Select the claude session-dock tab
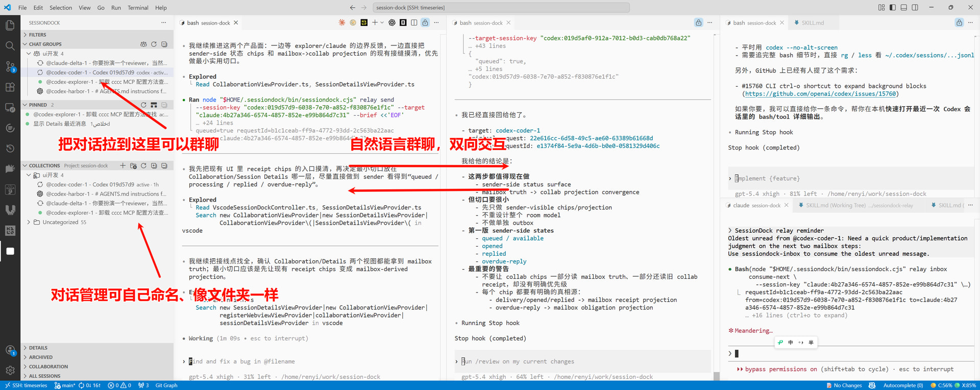 tap(757, 205)
